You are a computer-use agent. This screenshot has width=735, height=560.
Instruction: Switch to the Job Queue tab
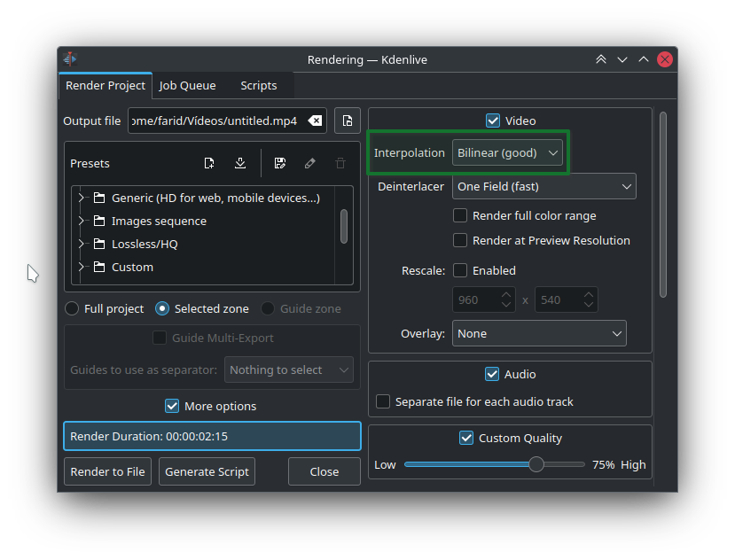tap(187, 86)
